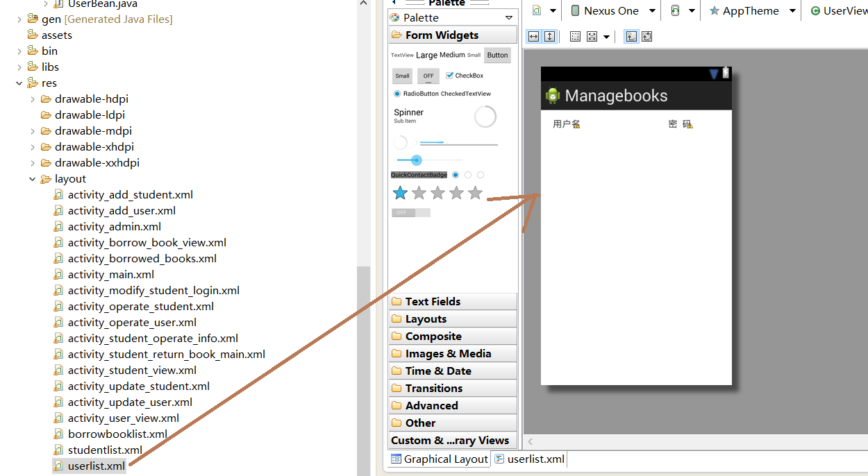Open the dropdown next to expand-arrows icon
This screenshot has height=476, width=868.
[607, 37]
